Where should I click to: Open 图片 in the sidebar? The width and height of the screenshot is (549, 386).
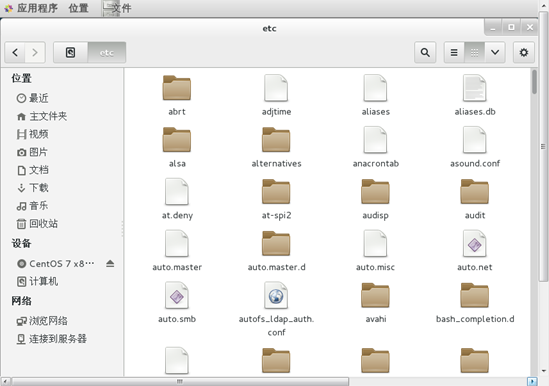pyautogui.click(x=32, y=152)
